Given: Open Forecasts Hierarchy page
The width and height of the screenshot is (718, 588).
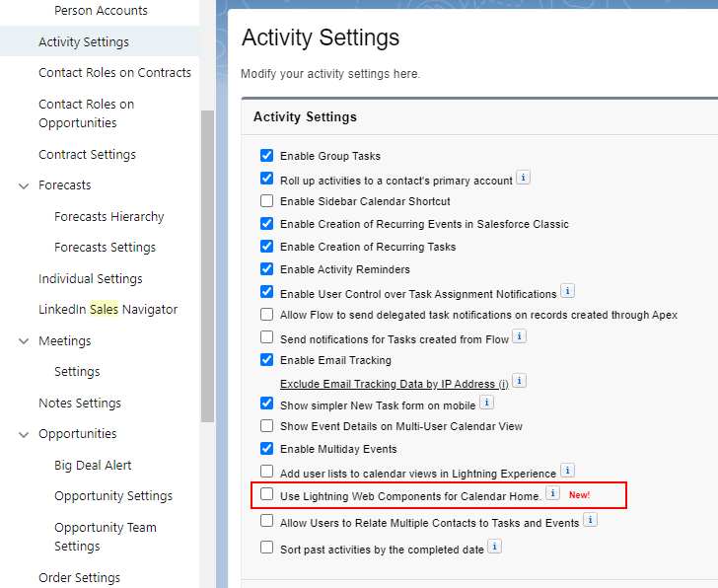Looking at the screenshot, I should (x=108, y=216).
